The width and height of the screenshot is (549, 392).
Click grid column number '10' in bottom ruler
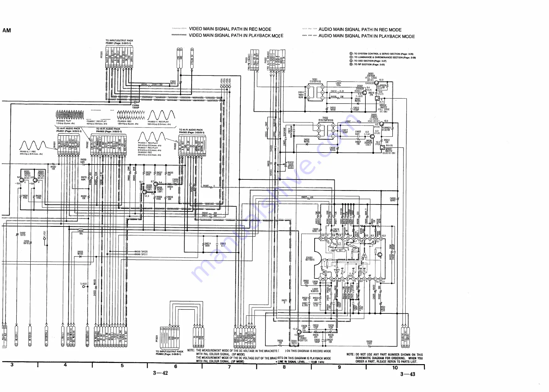point(395,368)
